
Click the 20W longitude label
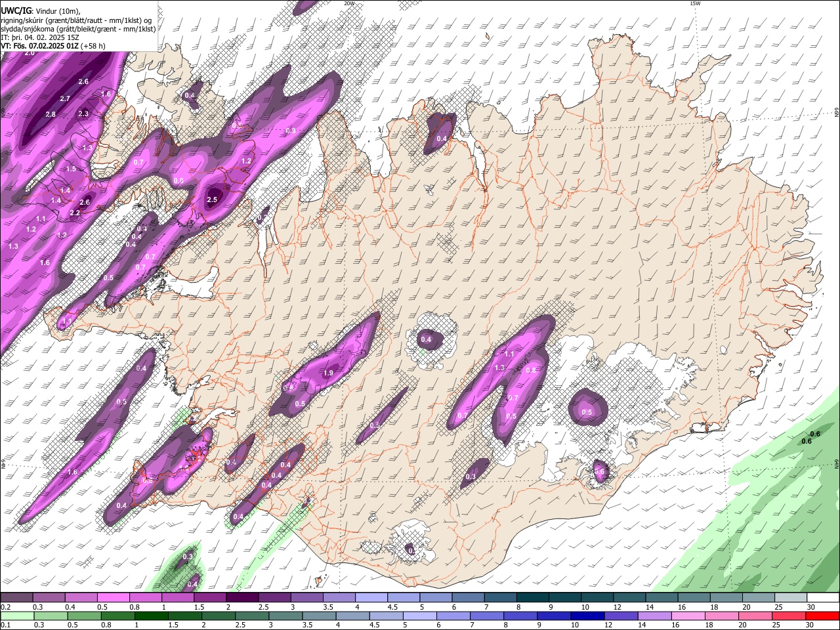pos(348,3)
